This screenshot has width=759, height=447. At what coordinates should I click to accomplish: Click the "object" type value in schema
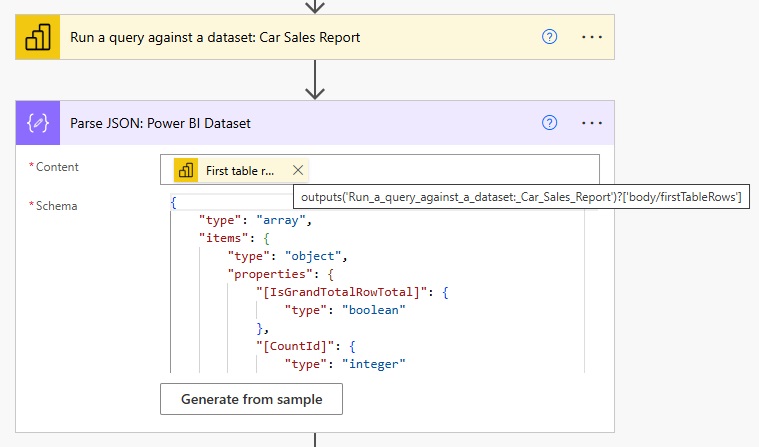click(313, 256)
